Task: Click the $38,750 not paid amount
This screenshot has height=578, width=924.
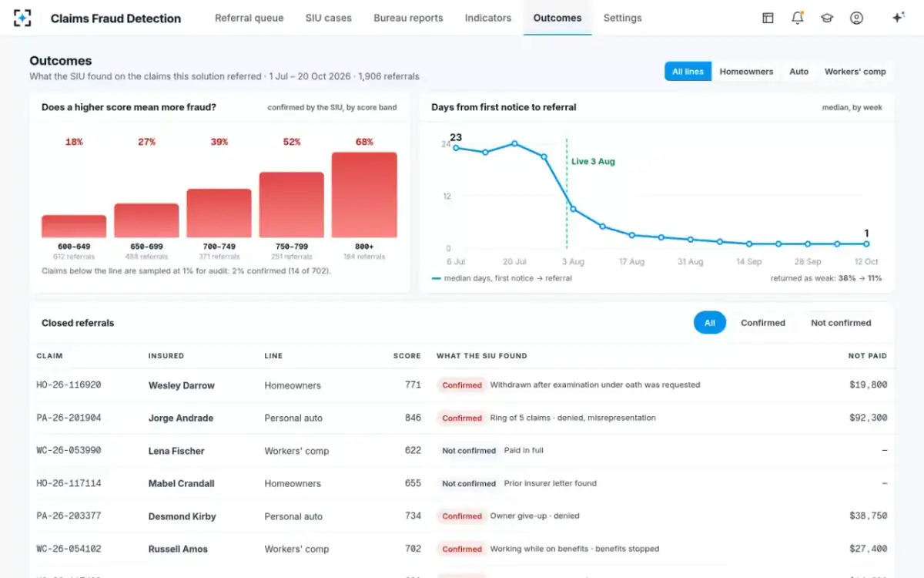Action: 868,516
